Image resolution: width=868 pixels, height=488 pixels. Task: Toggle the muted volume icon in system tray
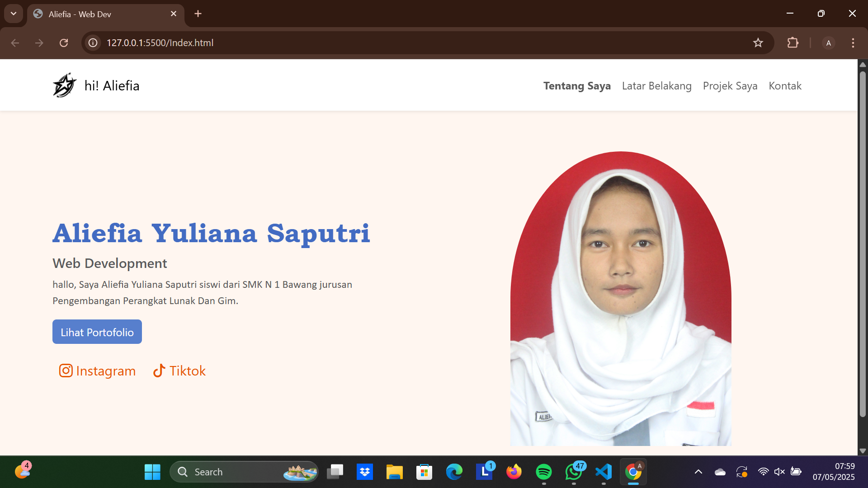[779, 472]
